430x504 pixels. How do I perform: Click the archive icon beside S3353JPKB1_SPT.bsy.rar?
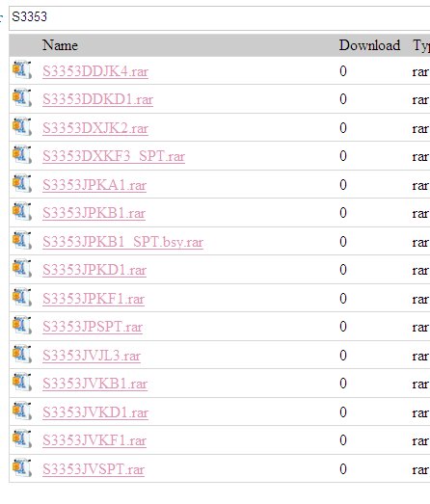click(x=22, y=240)
